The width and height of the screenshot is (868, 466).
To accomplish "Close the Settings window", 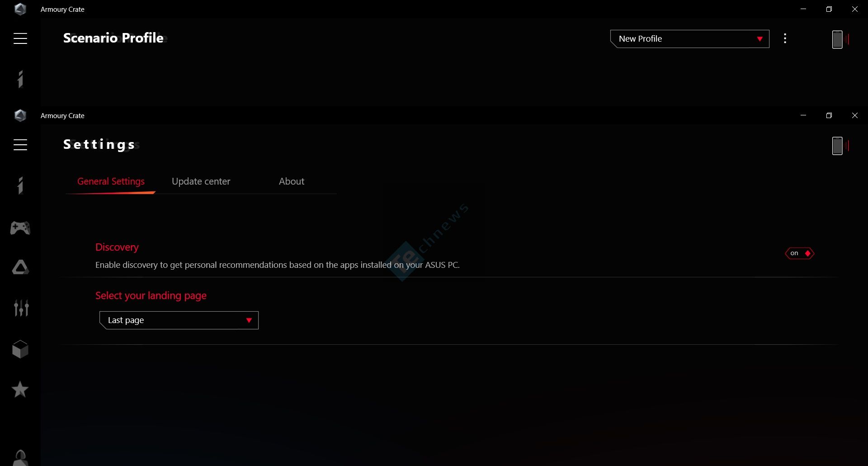I will pyautogui.click(x=855, y=115).
